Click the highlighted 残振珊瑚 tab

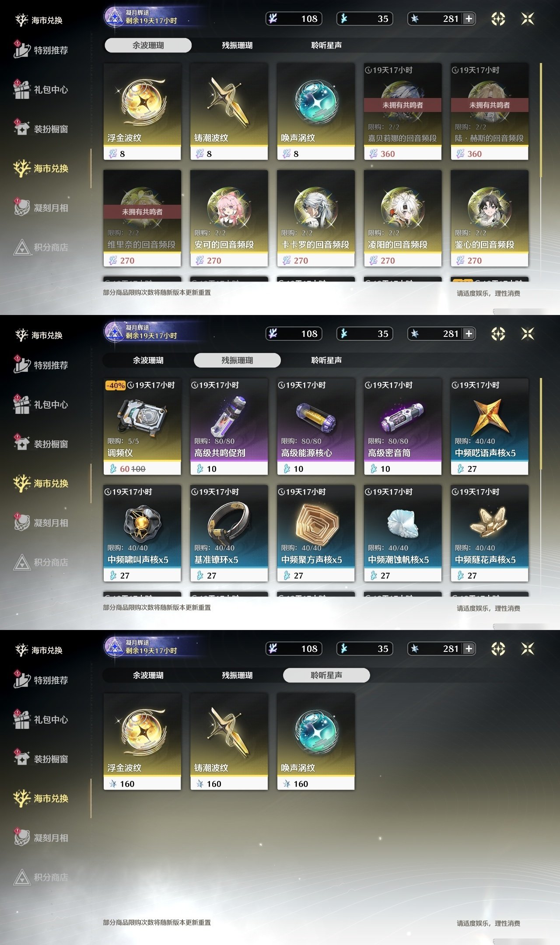237,360
